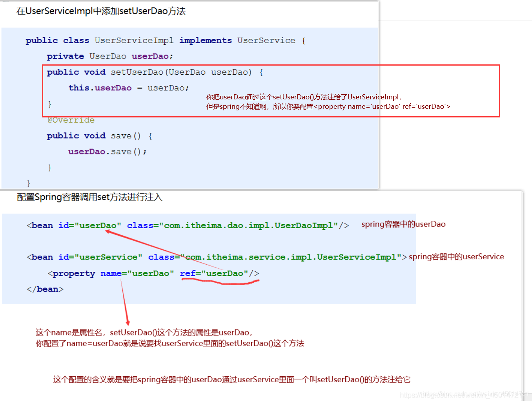Click the note 'spring容器中的userService'
Viewport: 532px width, 401px height.
(x=456, y=257)
